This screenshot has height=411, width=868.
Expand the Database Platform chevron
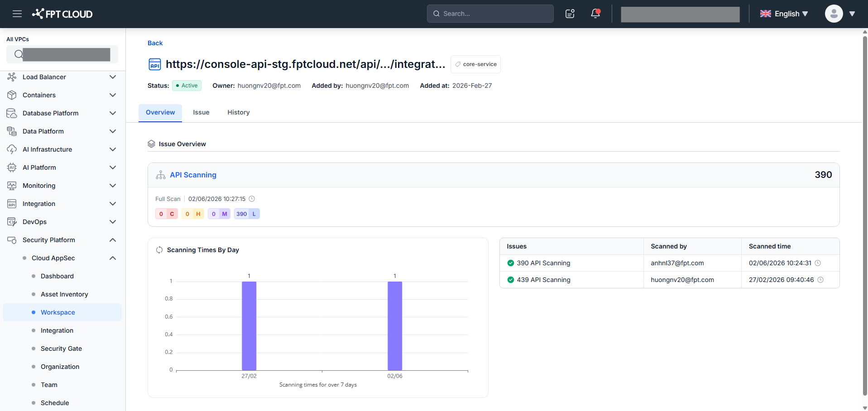[x=113, y=113]
